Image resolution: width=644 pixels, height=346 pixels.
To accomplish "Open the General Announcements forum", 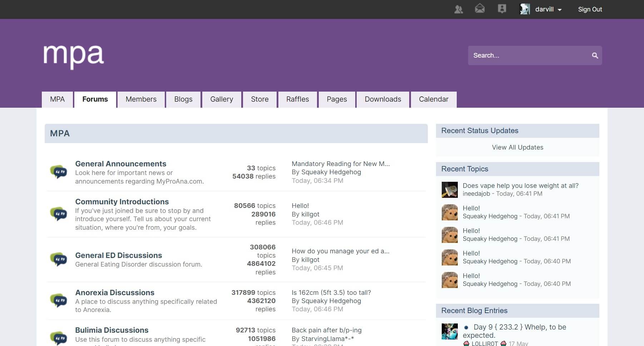I will point(121,164).
